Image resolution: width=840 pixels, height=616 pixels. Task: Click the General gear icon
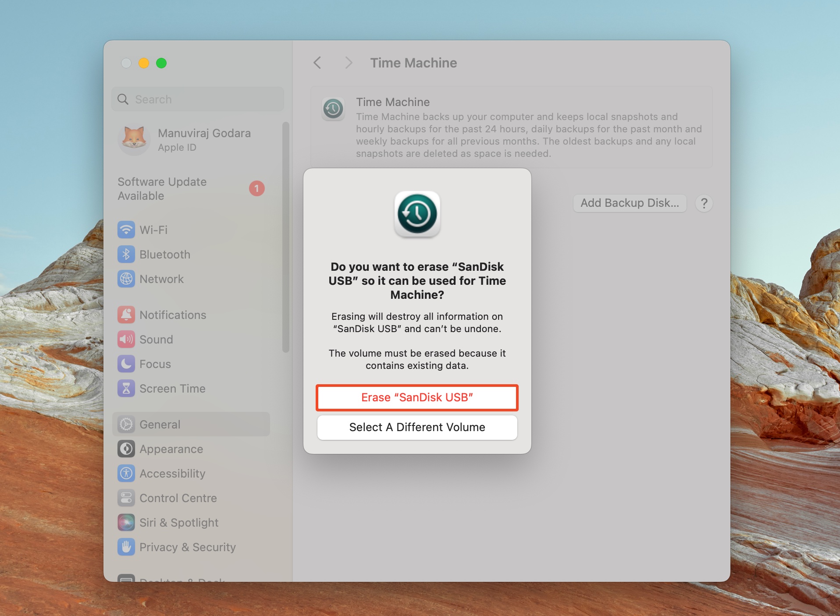pyautogui.click(x=126, y=424)
